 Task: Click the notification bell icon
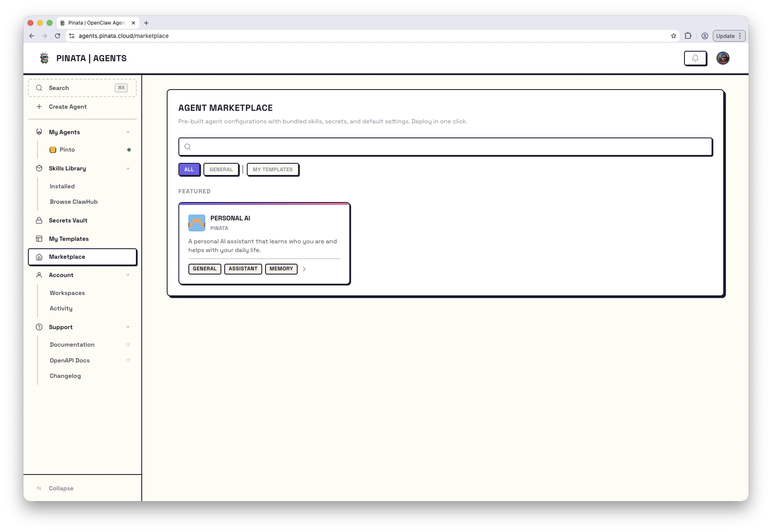[x=695, y=58]
